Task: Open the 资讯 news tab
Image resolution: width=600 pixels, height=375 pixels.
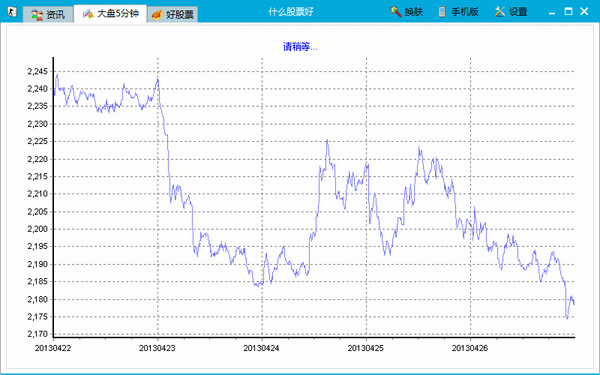Action: (48, 15)
